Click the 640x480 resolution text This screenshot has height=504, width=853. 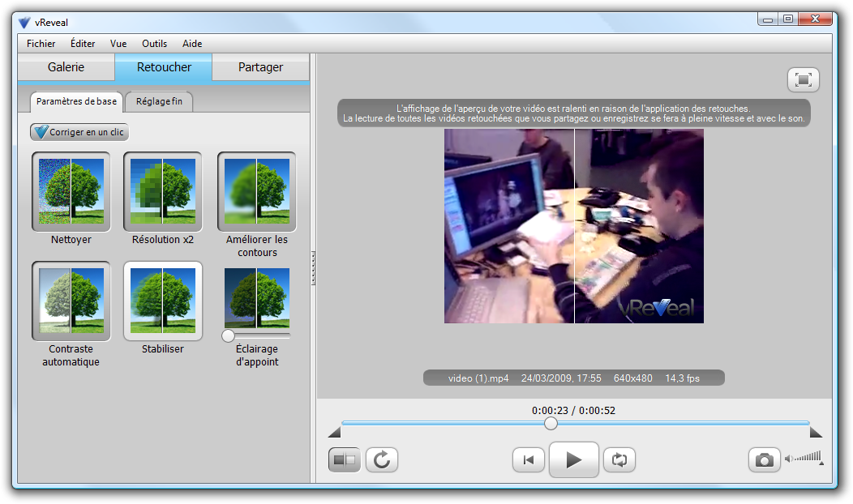(632, 378)
